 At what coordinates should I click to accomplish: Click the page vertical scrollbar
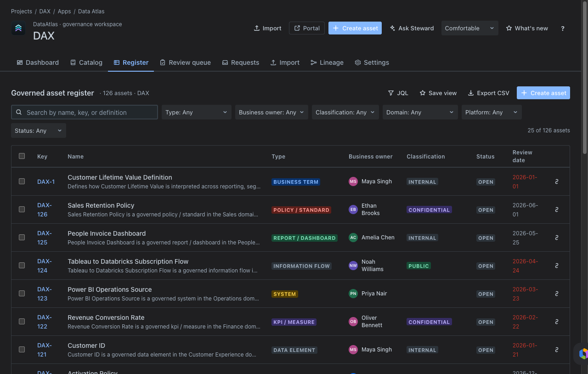pyautogui.click(x=585, y=78)
